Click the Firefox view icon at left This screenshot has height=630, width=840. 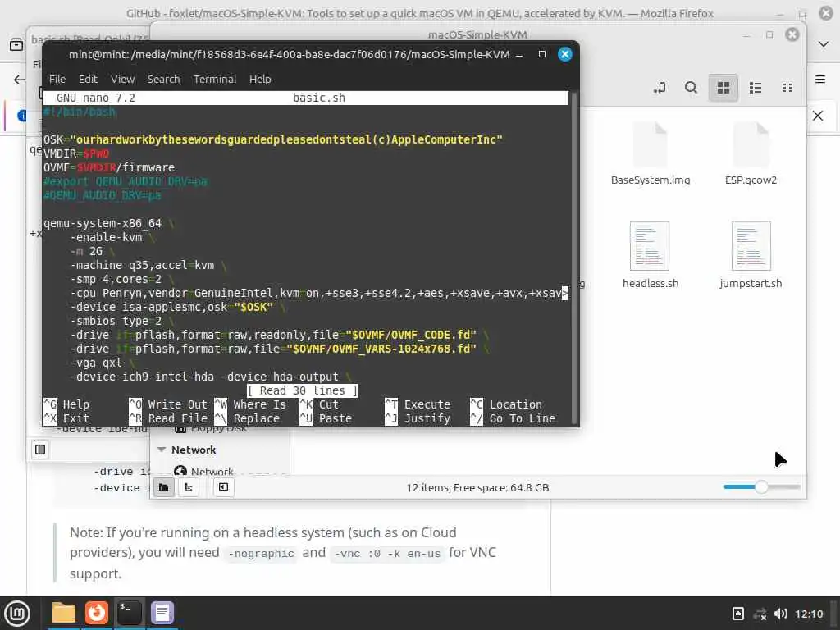[16, 44]
